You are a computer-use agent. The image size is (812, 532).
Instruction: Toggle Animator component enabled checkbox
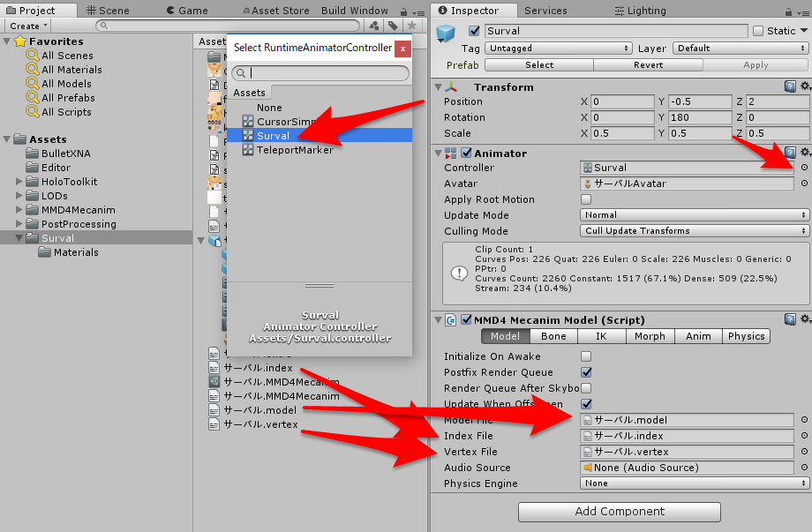(466, 153)
